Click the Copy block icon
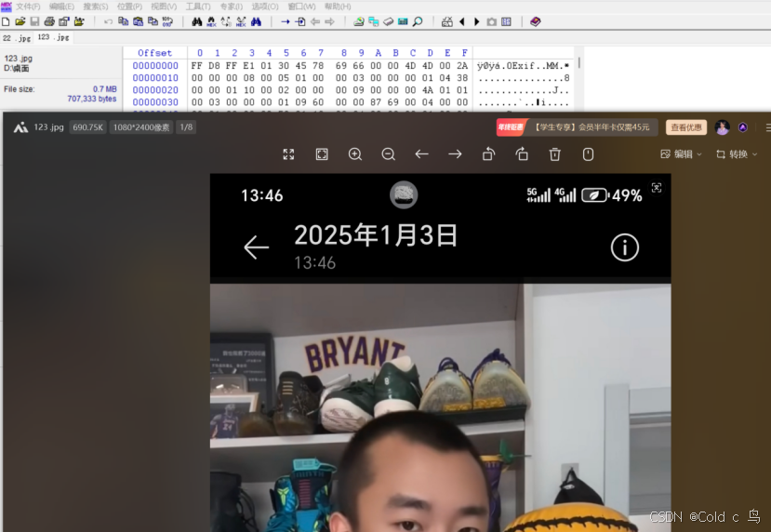 point(124,21)
